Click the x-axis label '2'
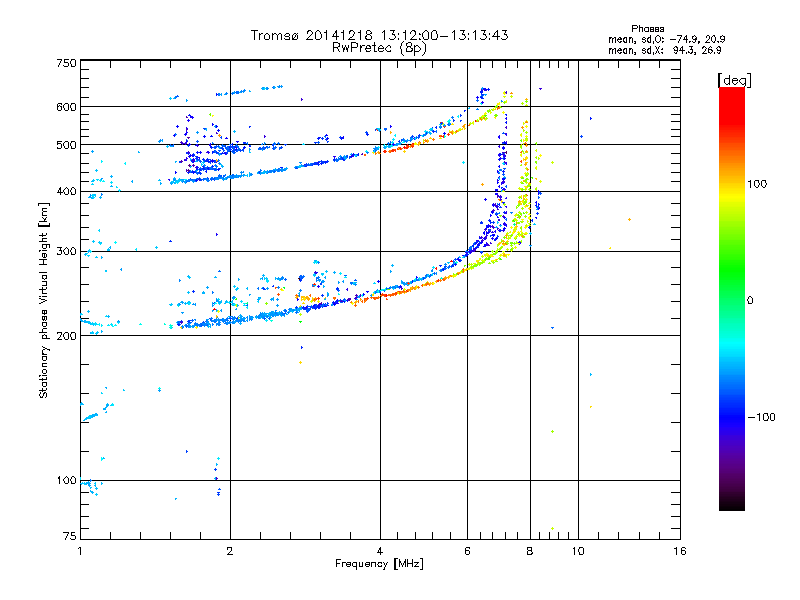This screenshot has height=600, width=800. [x=230, y=551]
